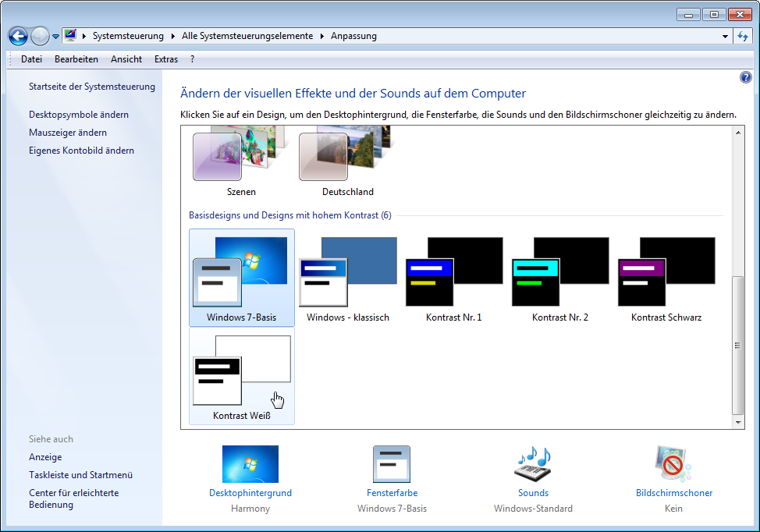
Task: Click the Sounds keyboard and notes icon
Action: tap(533, 463)
